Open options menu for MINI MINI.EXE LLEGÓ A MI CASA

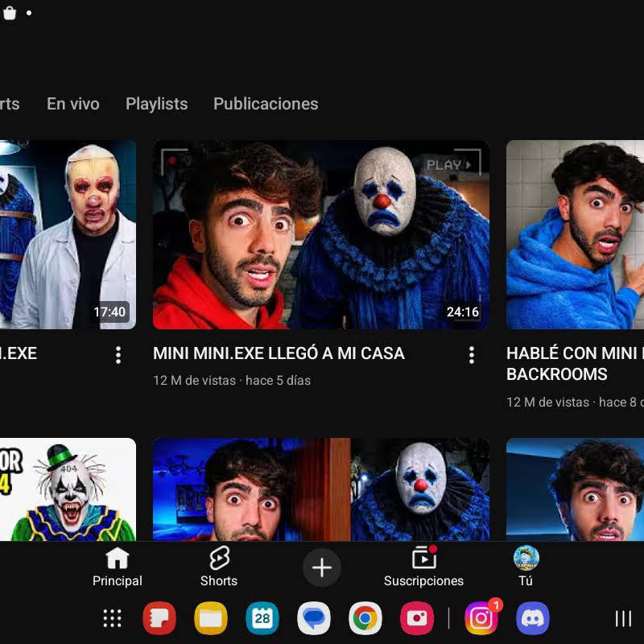(x=472, y=355)
